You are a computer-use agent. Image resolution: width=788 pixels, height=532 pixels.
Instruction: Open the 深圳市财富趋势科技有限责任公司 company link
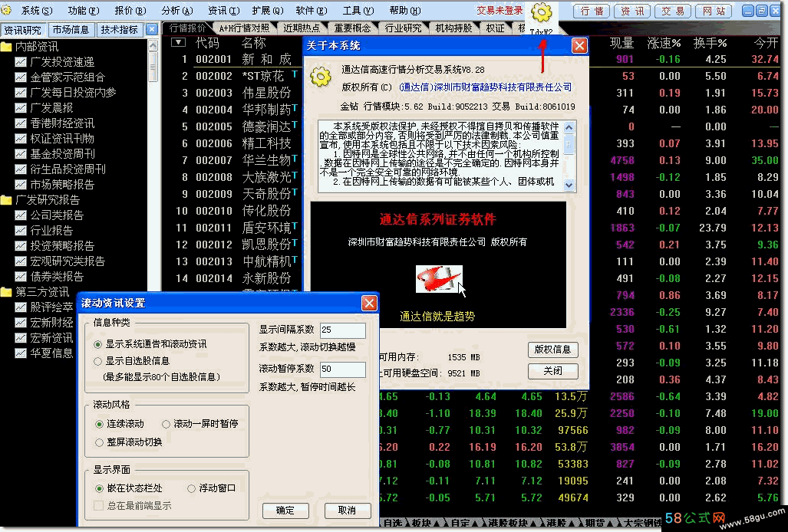[486, 87]
